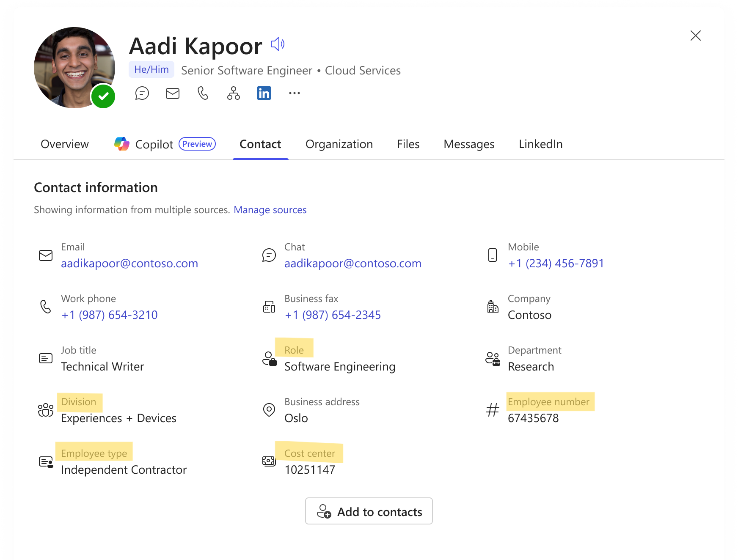The image size is (738, 560).
Task: Open the Manage sources link
Action: point(270,210)
